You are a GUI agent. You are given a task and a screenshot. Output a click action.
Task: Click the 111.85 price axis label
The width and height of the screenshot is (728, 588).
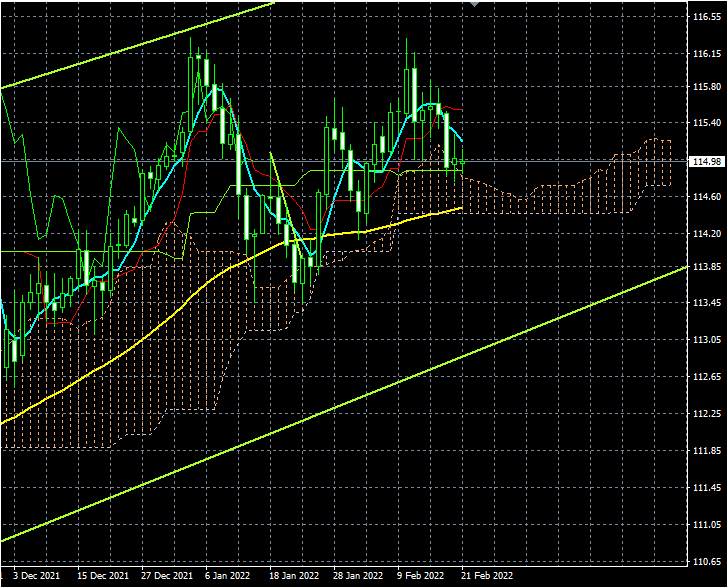707,451
